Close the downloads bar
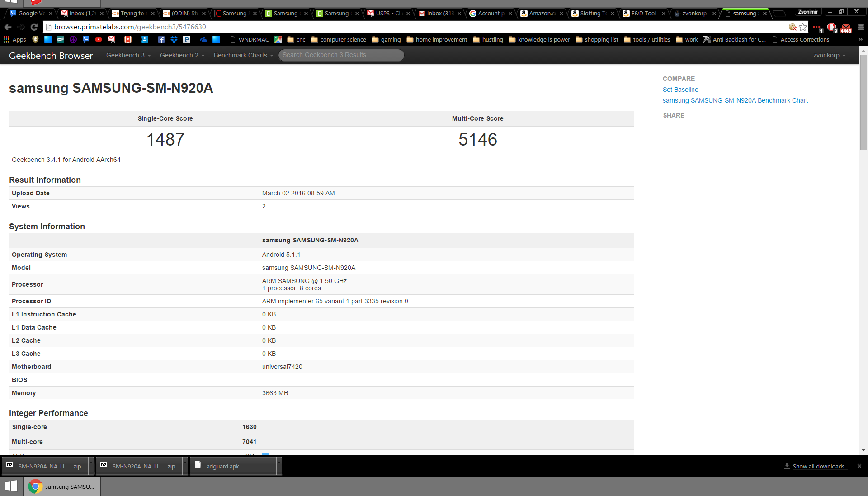 [x=859, y=466]
